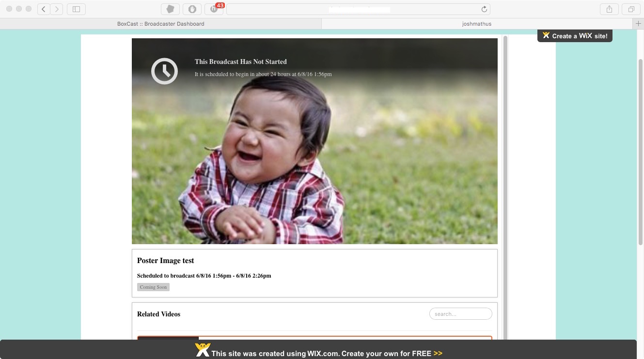This screenshot has height=359, width=644.
Task: Reload the page with the refresh icon
Action: (484, 9)
